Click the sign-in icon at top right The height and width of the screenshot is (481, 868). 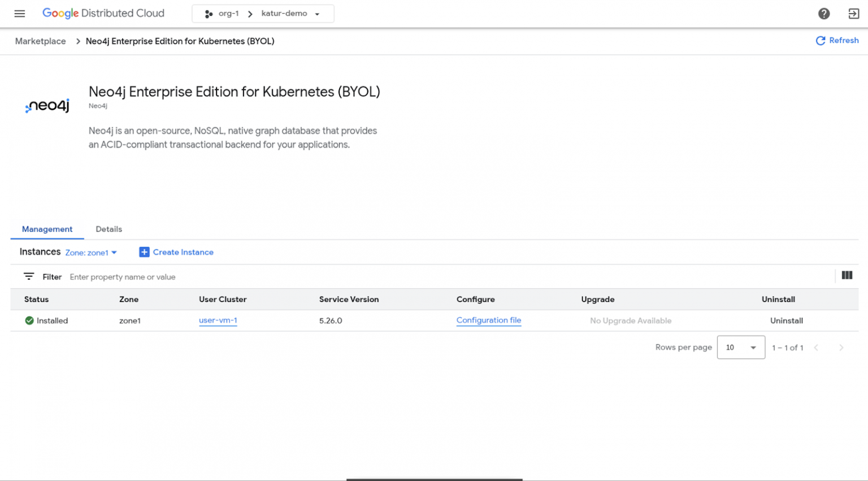pyautogui.click(x=854, y=13)
